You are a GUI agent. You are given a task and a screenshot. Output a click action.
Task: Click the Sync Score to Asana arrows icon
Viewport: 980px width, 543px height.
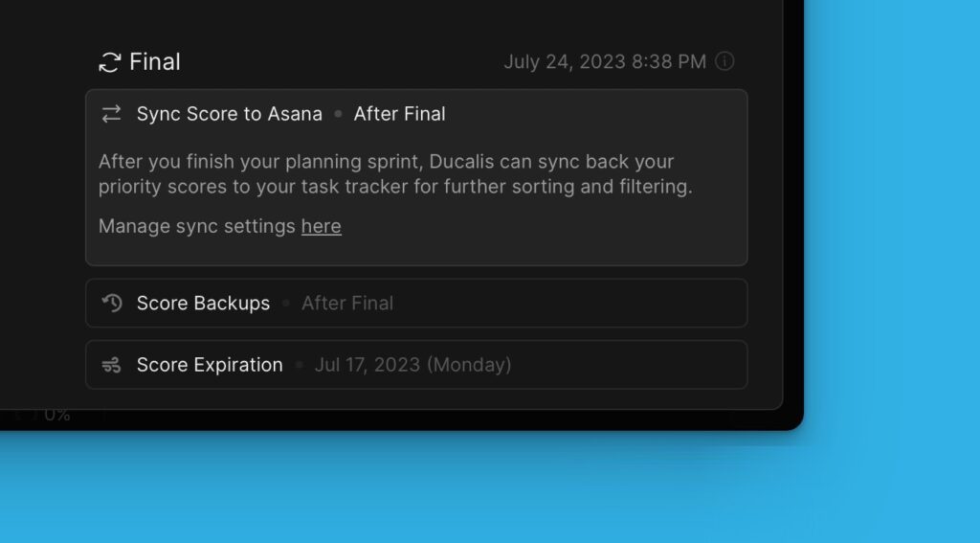click(x=111, y=114)
